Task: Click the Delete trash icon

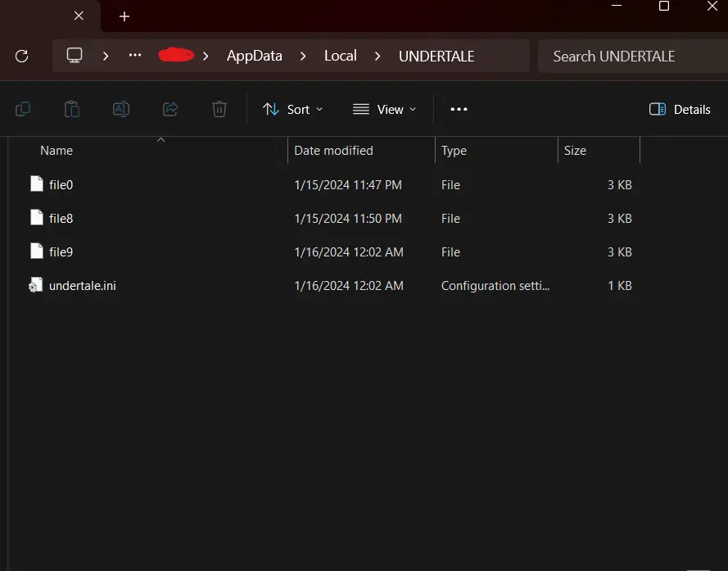Action: 219,109
